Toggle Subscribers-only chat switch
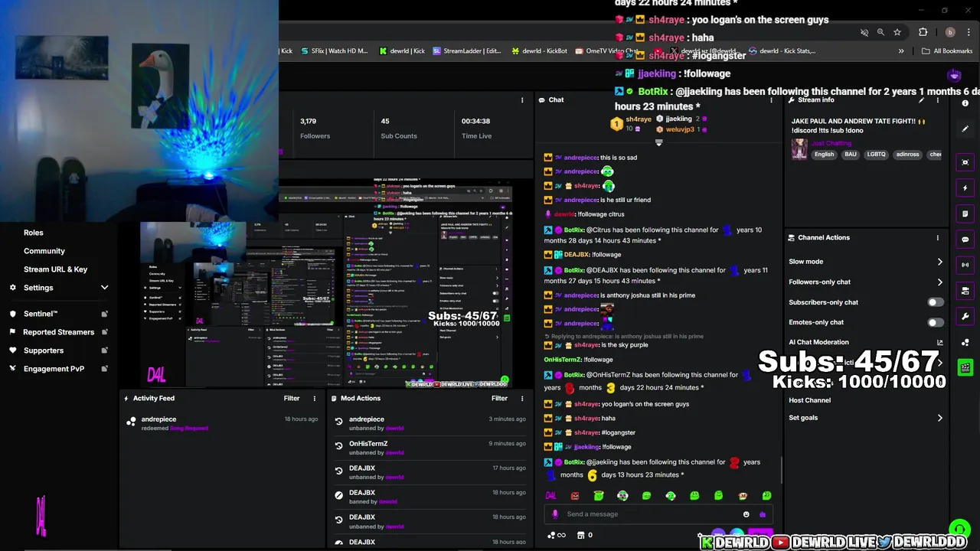 936,302
